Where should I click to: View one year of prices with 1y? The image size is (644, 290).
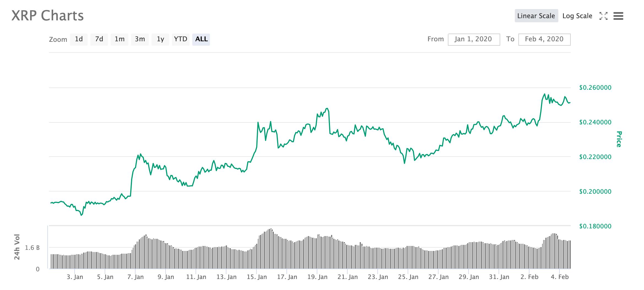(160, 39)
